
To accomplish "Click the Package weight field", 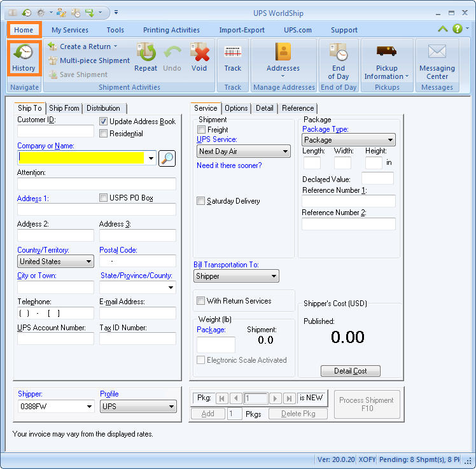I will tap(216, 345).
